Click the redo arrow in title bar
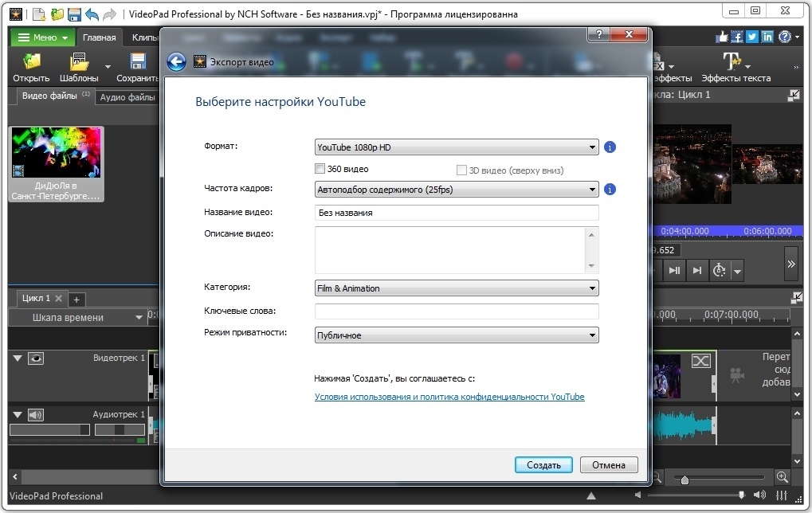812x513 pixels. coord(109,14)
